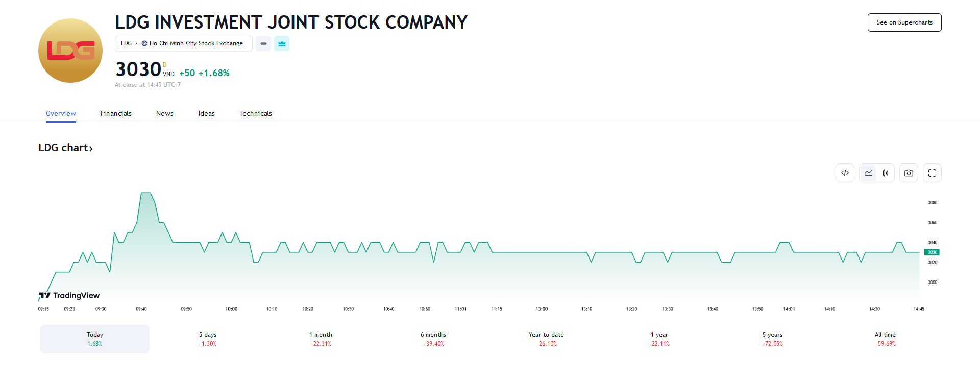980x376 pixels.
Task: Click the 3030 price label on the axis
Action: point(933,252)
